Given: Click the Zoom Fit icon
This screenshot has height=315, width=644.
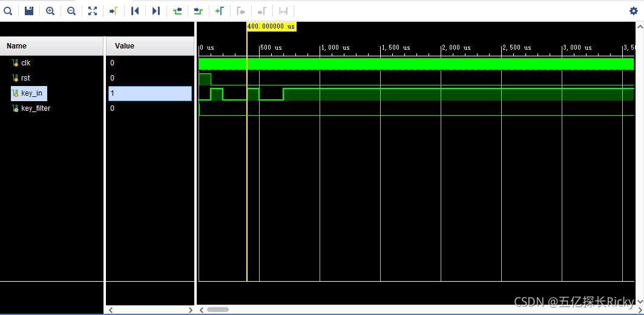Looking at the screenshot, I should tap(93, 11).
